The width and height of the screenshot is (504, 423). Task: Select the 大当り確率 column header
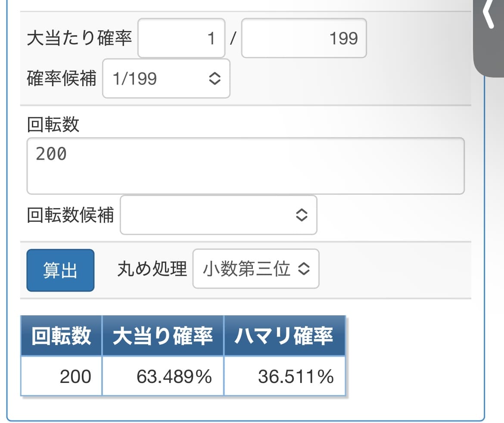click(x=163, y=336)
